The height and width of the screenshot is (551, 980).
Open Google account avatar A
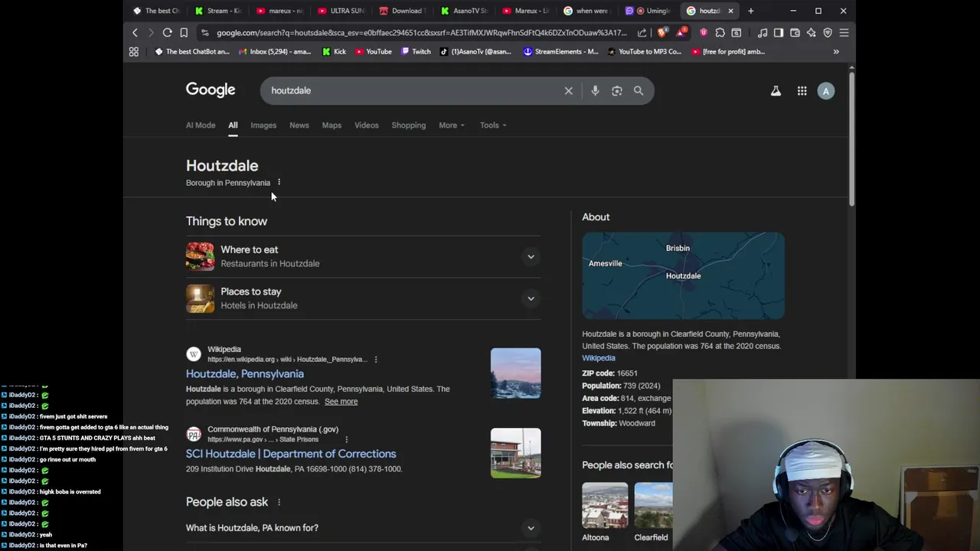(825, 91)
